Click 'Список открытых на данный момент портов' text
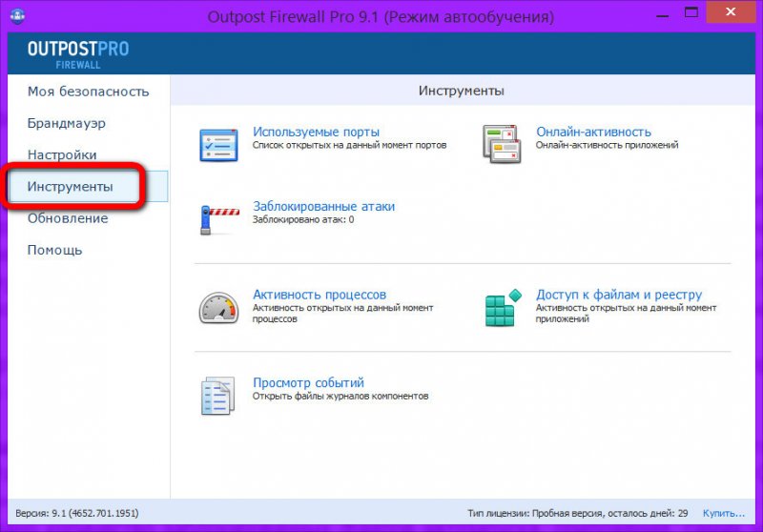 click(x=349, y=145)
